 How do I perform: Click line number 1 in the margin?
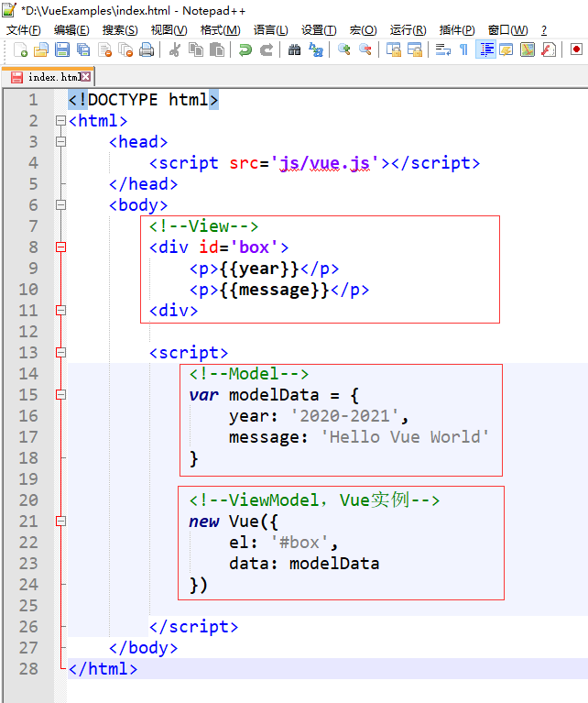33,100
